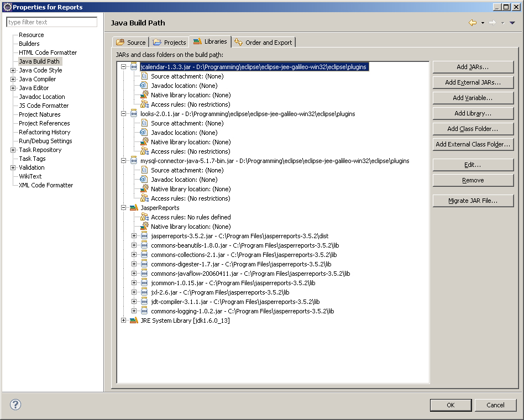Focus the type filter text field
Screen dimensions: 524x420
tap(52, 22)
